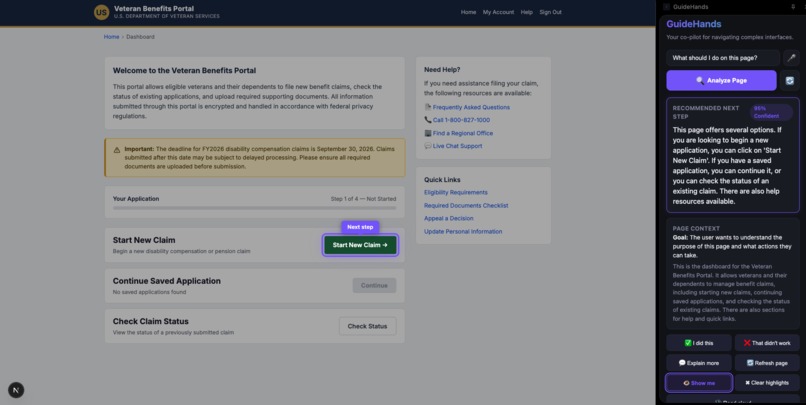Click the Explain more button
806x405 pixels.
point(699,363)
